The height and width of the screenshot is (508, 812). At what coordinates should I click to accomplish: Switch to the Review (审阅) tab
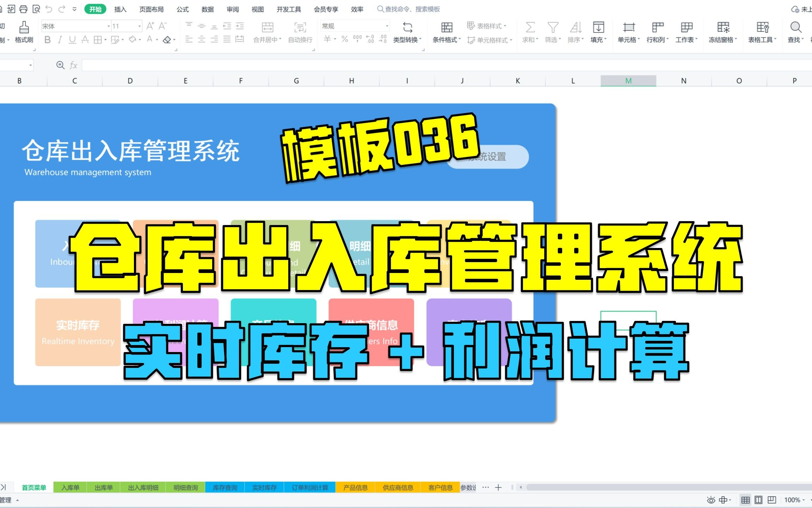(233, 9)
